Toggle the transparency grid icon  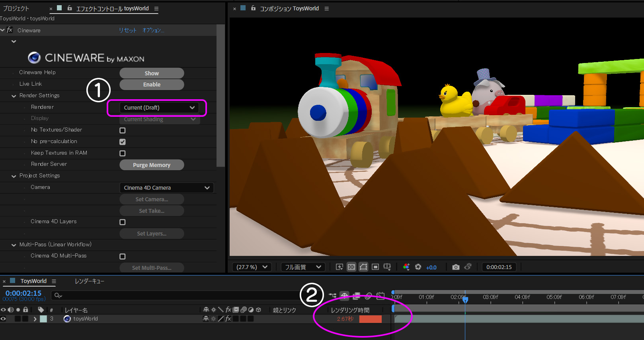coord(351,267)
